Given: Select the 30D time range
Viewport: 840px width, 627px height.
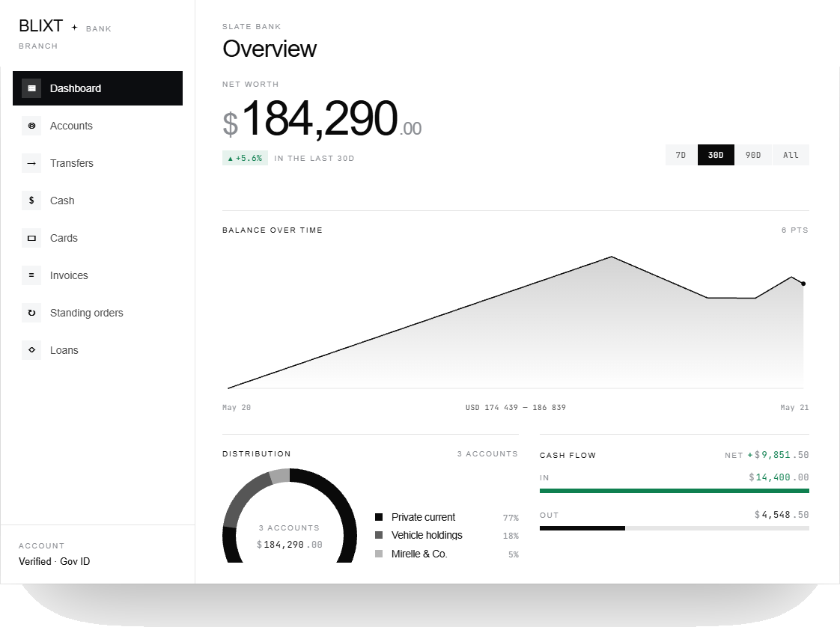Looking at the screenshot, I should click(716, 155).
